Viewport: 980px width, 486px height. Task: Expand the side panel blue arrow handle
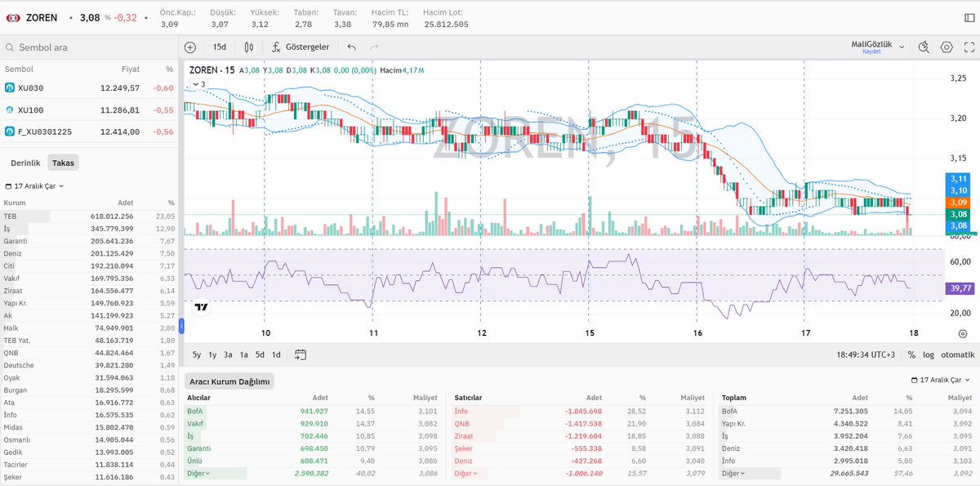[x=181, y=327]
